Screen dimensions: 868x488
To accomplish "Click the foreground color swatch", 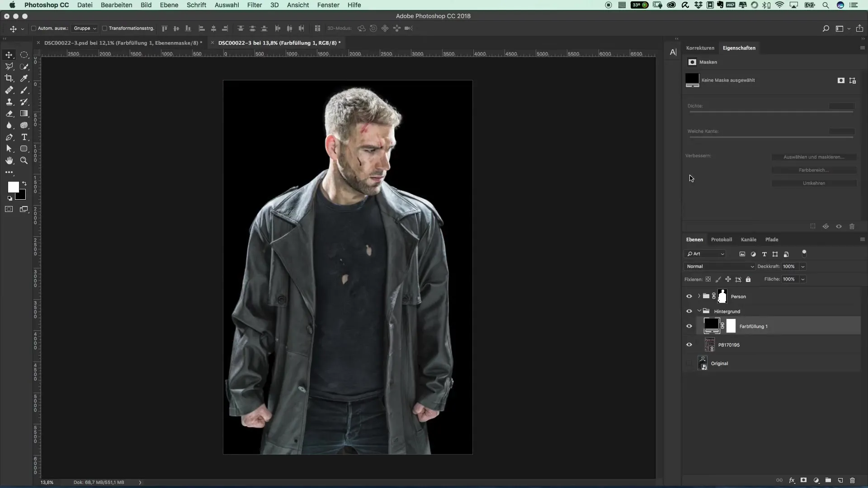I will point(14,187).
